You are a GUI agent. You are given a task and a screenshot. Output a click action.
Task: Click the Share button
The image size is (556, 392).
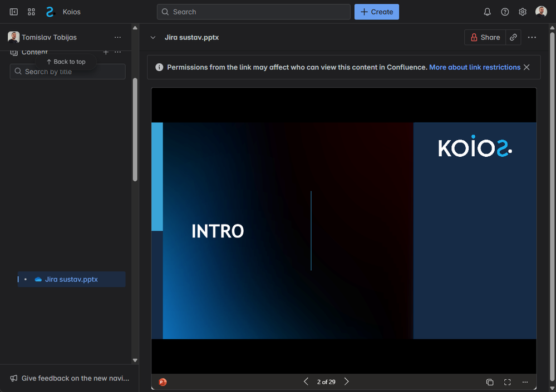point(485,37)
